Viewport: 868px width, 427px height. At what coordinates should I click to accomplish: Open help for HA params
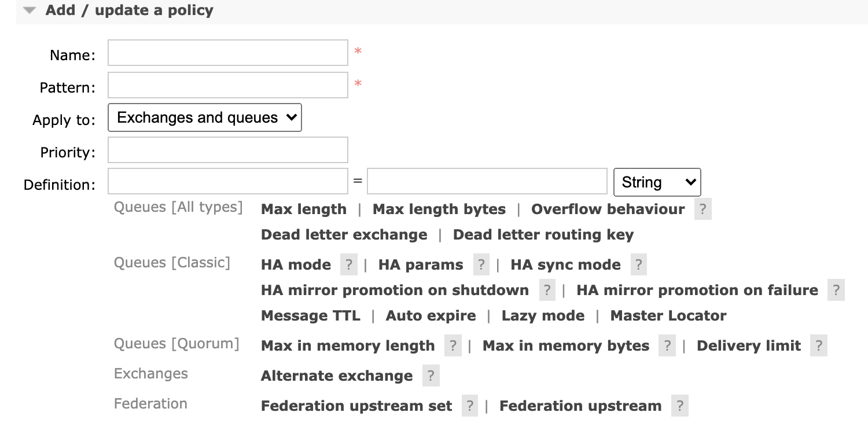(x=481, y=265)
